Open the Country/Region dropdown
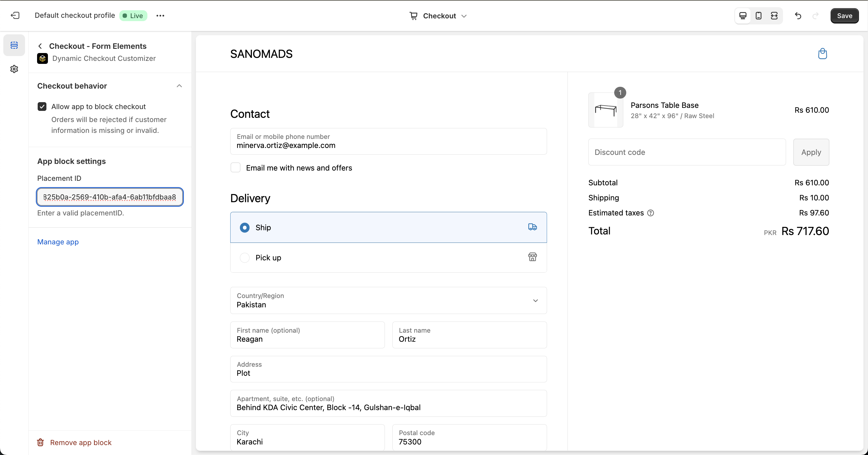This screenshot has width=868, height=455. [x=388, y=300]
